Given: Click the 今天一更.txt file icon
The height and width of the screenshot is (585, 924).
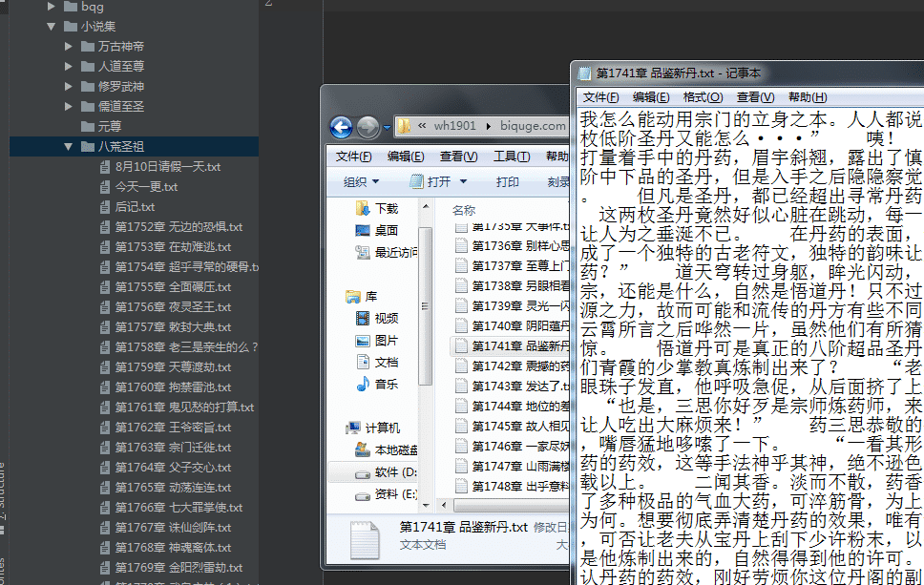Looking at the screenshot, I should [x=105, y=187].
